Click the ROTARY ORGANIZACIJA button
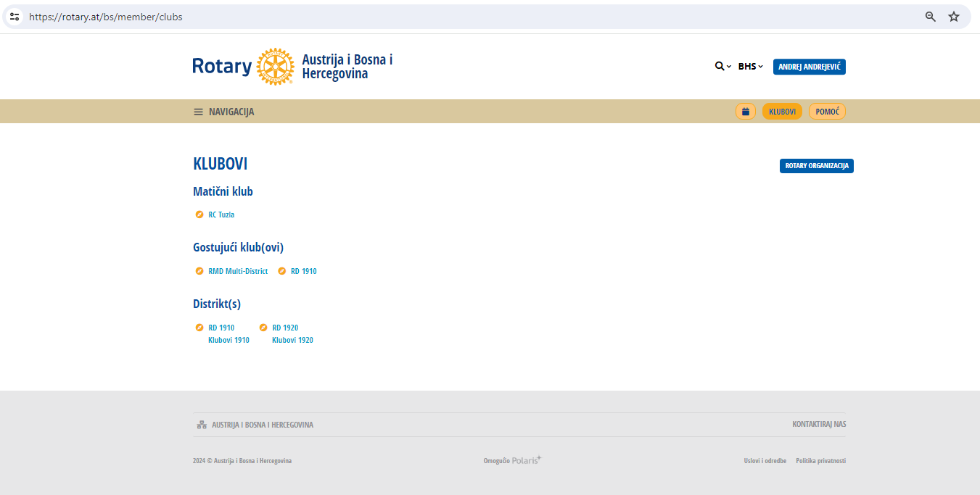980x495 pixels. tap(816, 166)
